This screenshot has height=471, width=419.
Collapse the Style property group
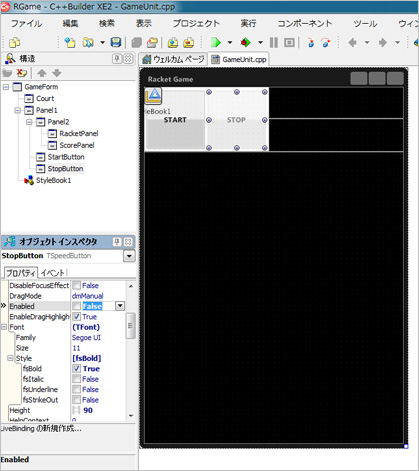coord(10,358)
